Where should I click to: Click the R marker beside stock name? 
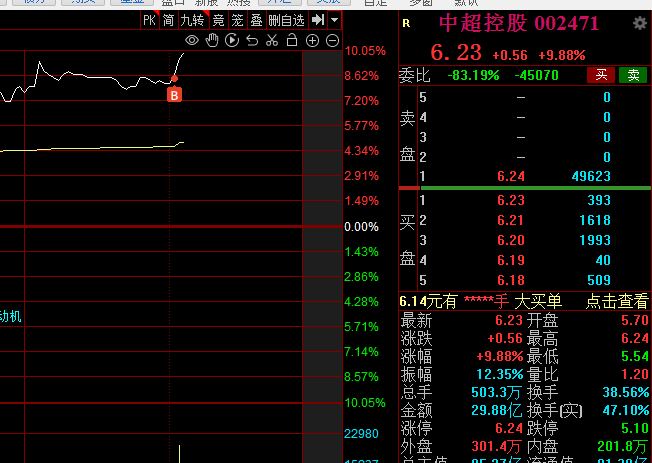pyautogui.click(x=406, y=23)
